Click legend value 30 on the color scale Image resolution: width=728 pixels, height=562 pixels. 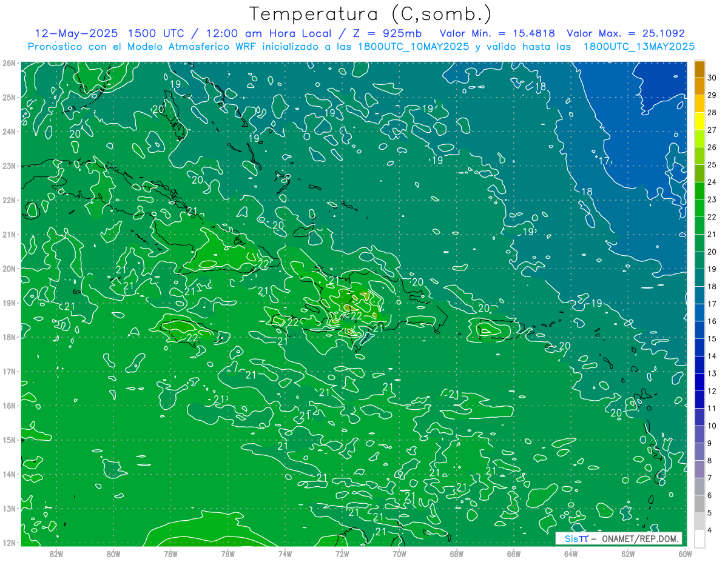click(712, 78)
